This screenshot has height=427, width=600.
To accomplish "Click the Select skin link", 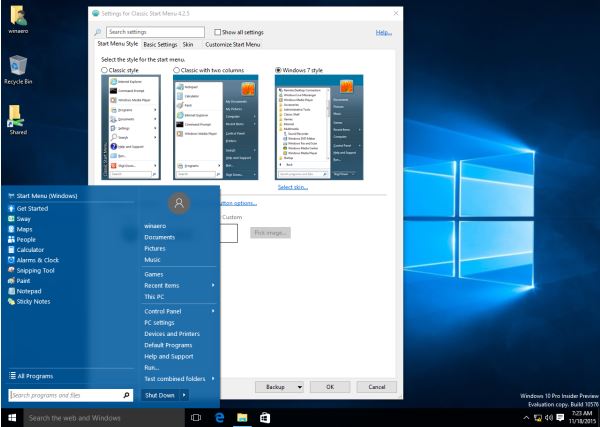I will [293, 187].
